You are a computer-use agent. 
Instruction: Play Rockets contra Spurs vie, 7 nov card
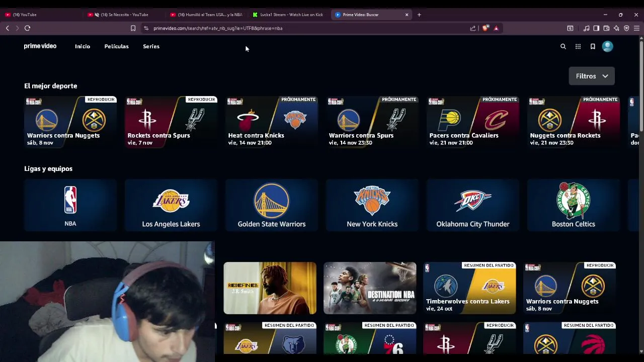[x=171, y=122]
